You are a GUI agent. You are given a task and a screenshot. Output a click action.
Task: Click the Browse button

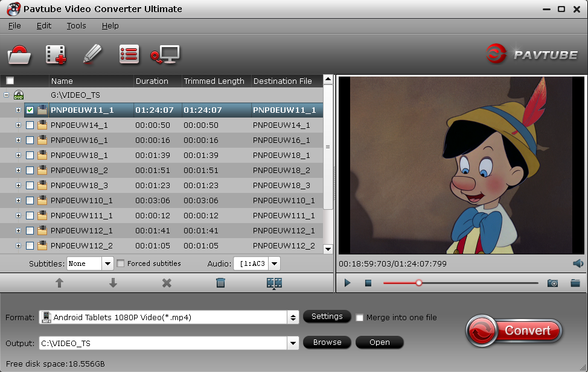(x=327, y=342)
